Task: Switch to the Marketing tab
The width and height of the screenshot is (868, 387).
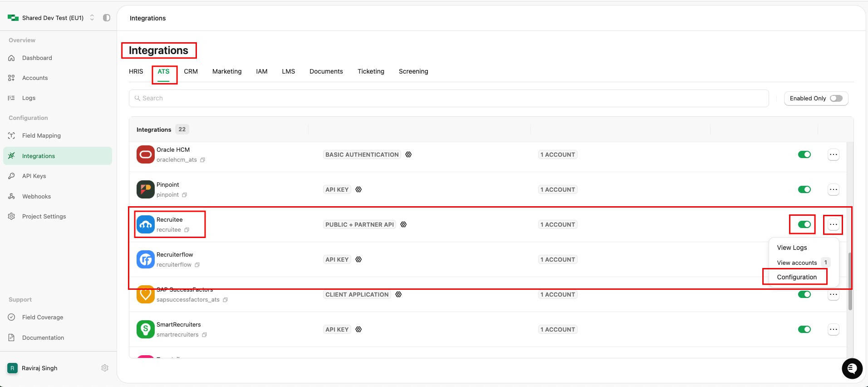Action: [x=227, y=71]
